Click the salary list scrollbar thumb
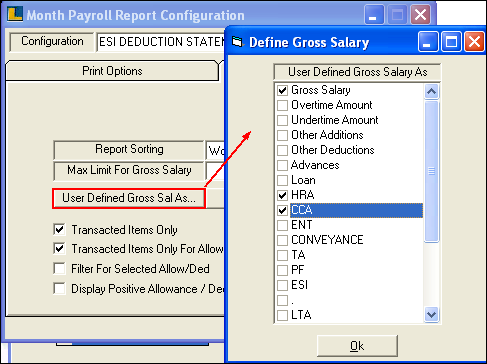The width and height of the screenshot is (487, 364). tap(431, 171)
